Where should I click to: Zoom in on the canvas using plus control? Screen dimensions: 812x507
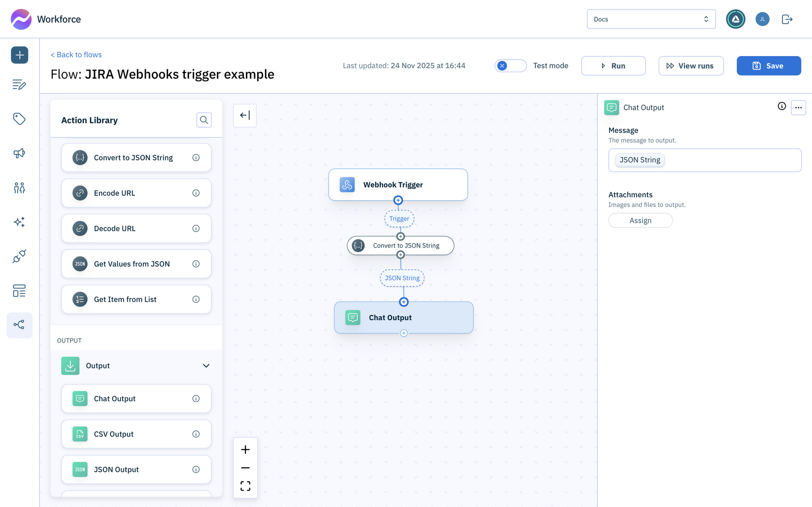pos(245,450)
